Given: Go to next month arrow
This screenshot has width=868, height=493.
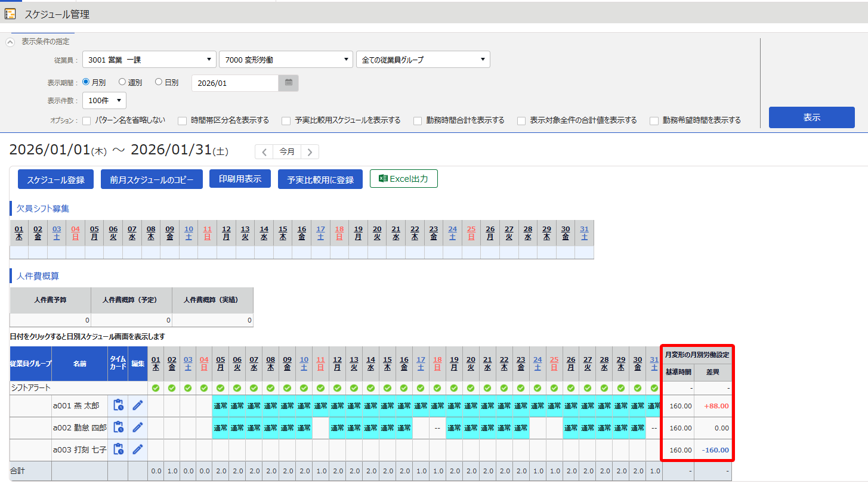Looking at the screenshot, I should click(x=310, y=152).
